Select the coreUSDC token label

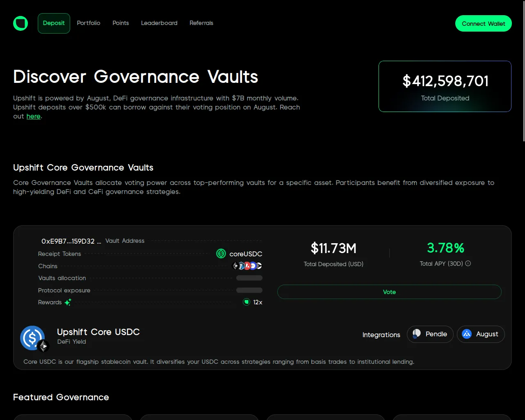click(x=246, y=254)
